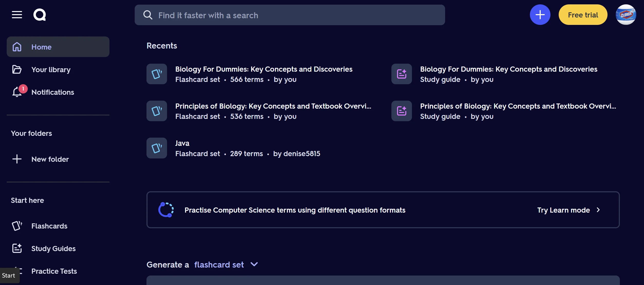Viewport: 644px width, 285px height.
Task: Click the Java flashcard set icon
Action: pyautogui.click(x=157, y=148)
